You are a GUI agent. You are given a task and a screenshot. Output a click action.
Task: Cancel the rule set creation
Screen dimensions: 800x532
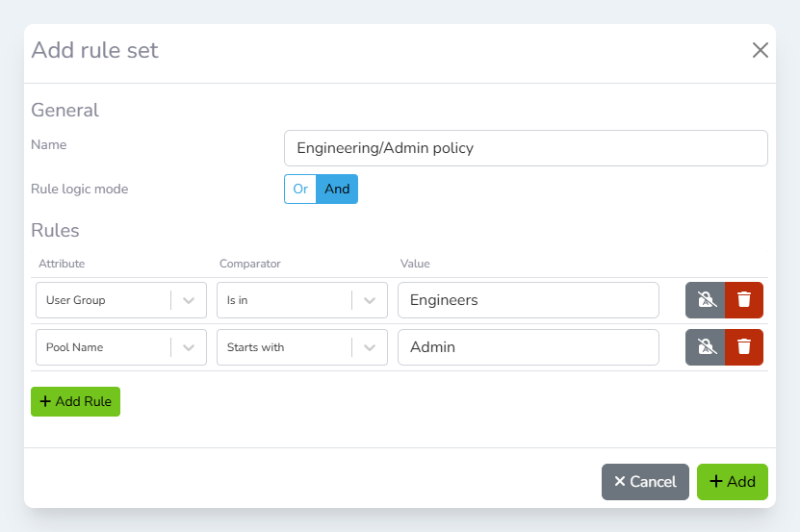645,482
